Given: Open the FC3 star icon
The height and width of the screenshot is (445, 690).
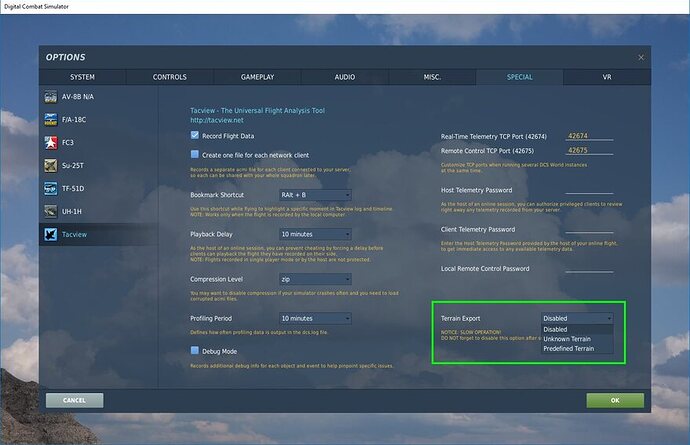Looking at the screenshot, I should [51, 143].
